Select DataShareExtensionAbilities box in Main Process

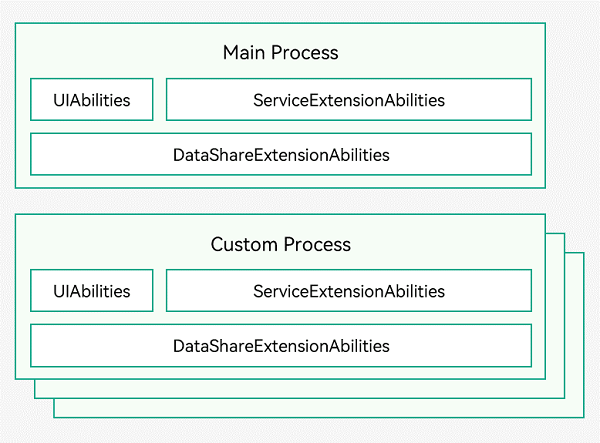coord(281,154)
